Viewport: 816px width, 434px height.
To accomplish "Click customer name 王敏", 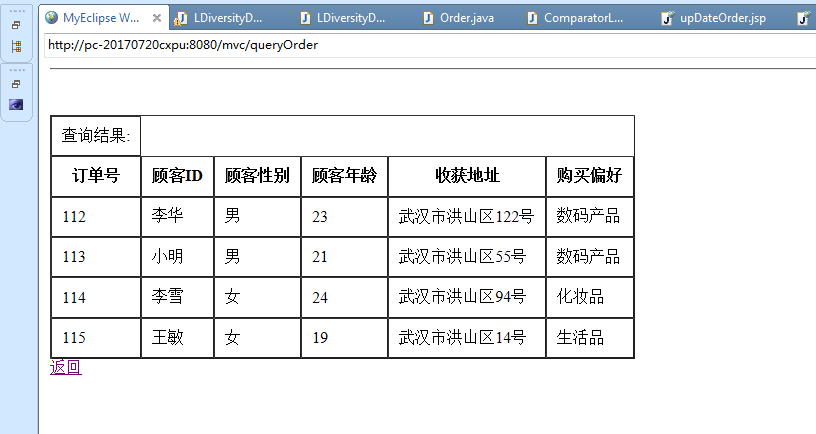I will [168, 337].
